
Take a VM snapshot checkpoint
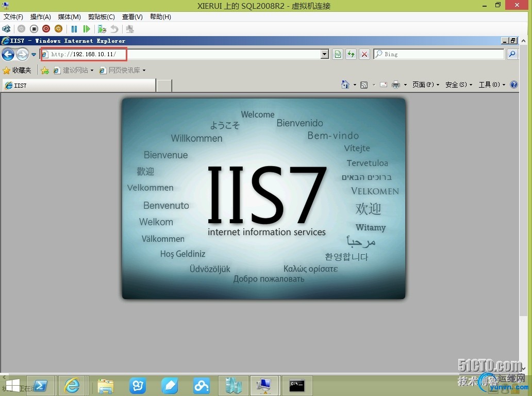(102, 29)
